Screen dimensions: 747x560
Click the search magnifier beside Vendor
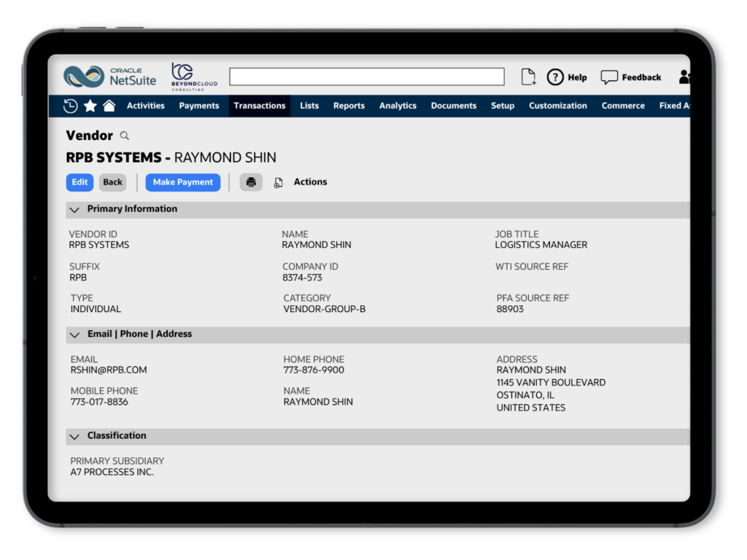tap(125, 136)
